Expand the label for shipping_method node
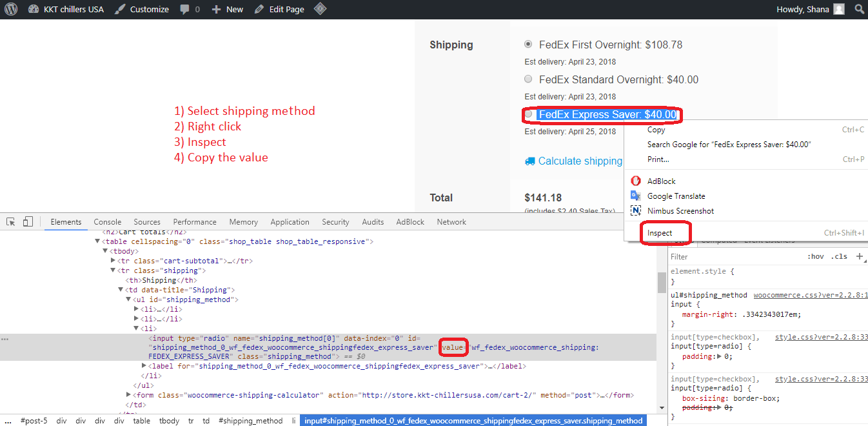The width and height of the screenshot is (868, 426). 144,366
